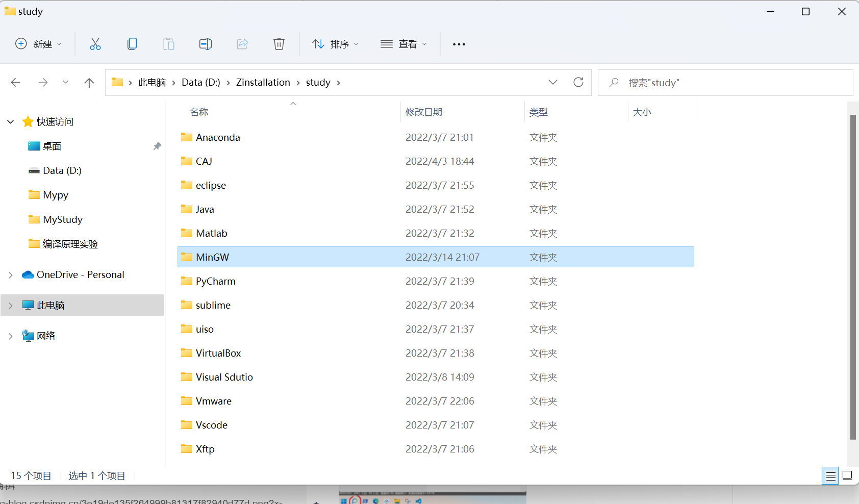
Task: Click Data (D:) in the breadcrumb
Action: (x=201, y=83)
